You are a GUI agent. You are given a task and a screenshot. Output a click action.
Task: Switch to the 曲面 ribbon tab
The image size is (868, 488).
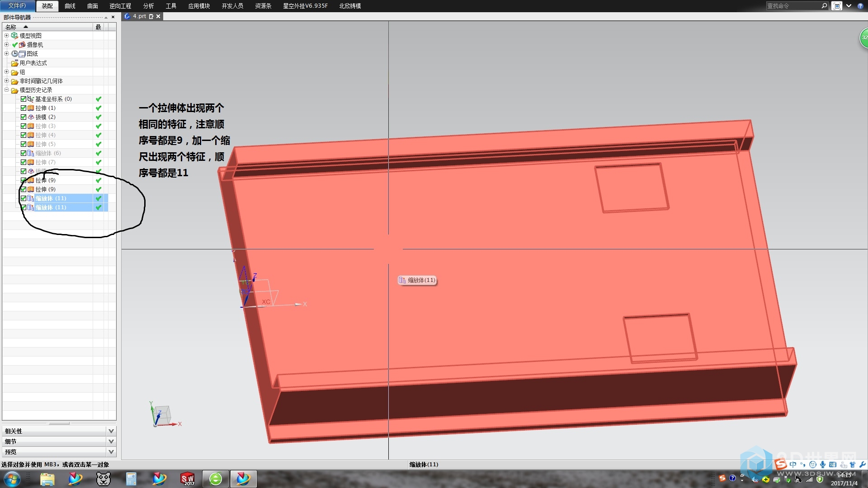(93, 6)
